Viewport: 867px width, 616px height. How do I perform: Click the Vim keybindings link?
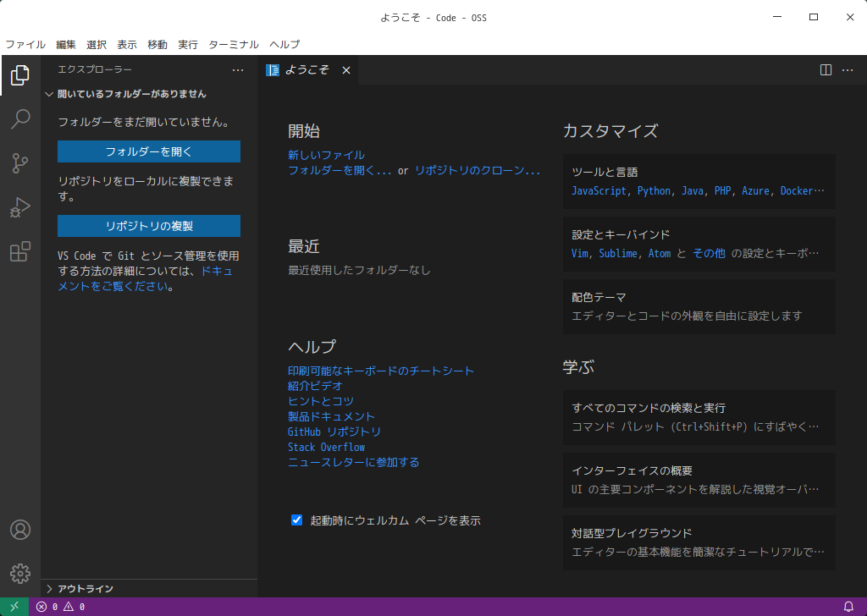580,254
